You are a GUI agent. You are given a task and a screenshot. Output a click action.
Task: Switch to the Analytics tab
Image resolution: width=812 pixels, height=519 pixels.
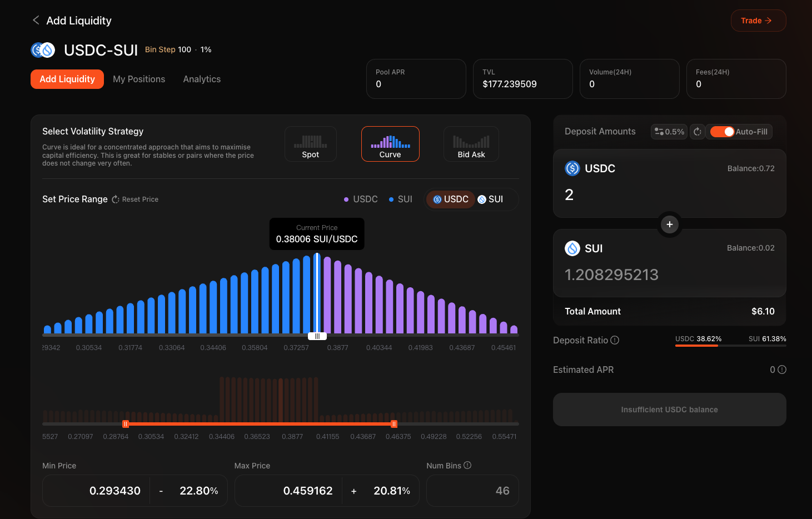(202, 79)
